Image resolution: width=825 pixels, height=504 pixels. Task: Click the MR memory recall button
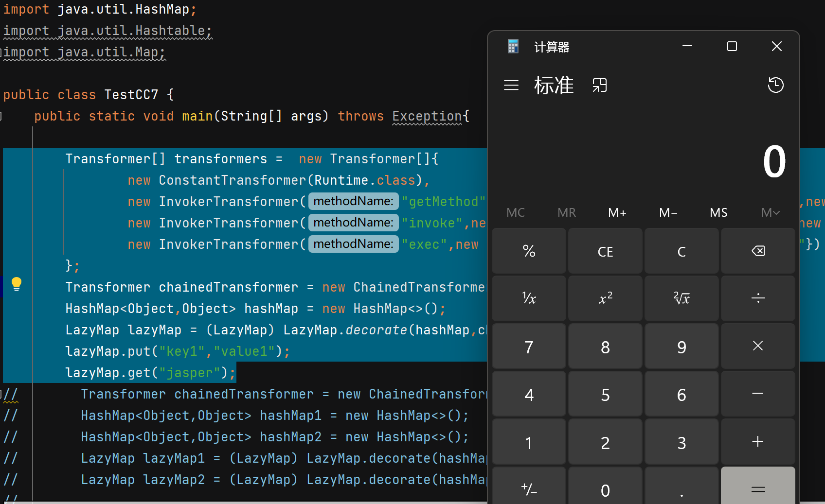(567, 212)
